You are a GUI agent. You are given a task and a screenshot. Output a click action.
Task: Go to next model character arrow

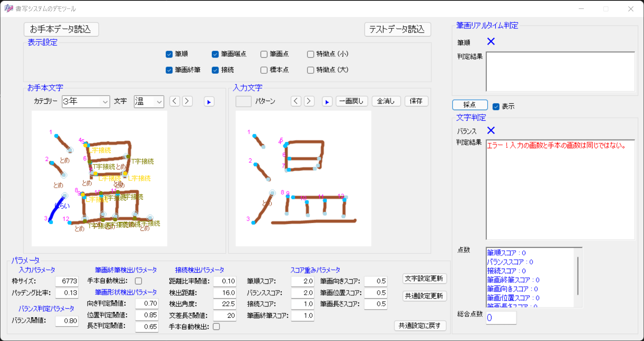click(x=187, y=101)
